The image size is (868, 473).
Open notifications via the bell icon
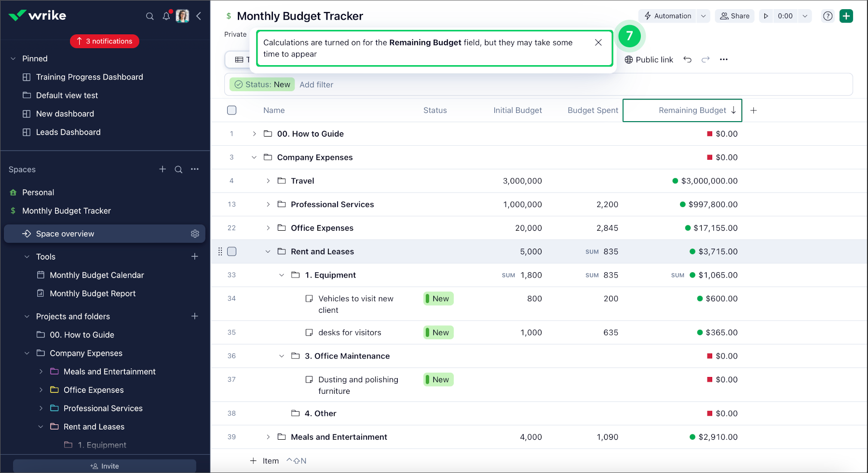(x=166, y=16)
